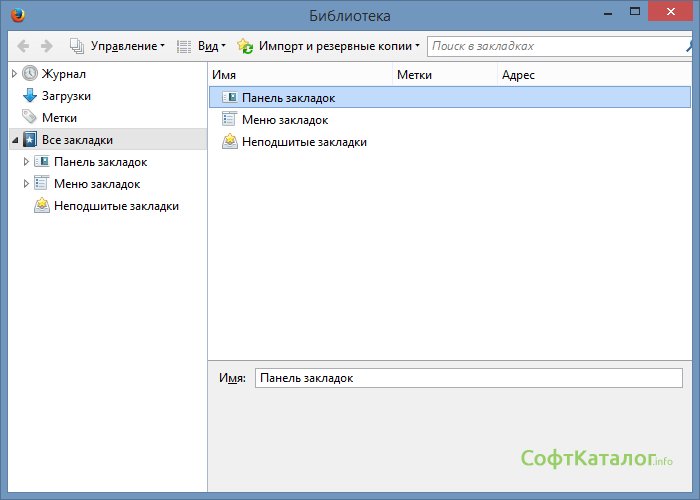Expand the Меню закладок sidebar node

26,184
